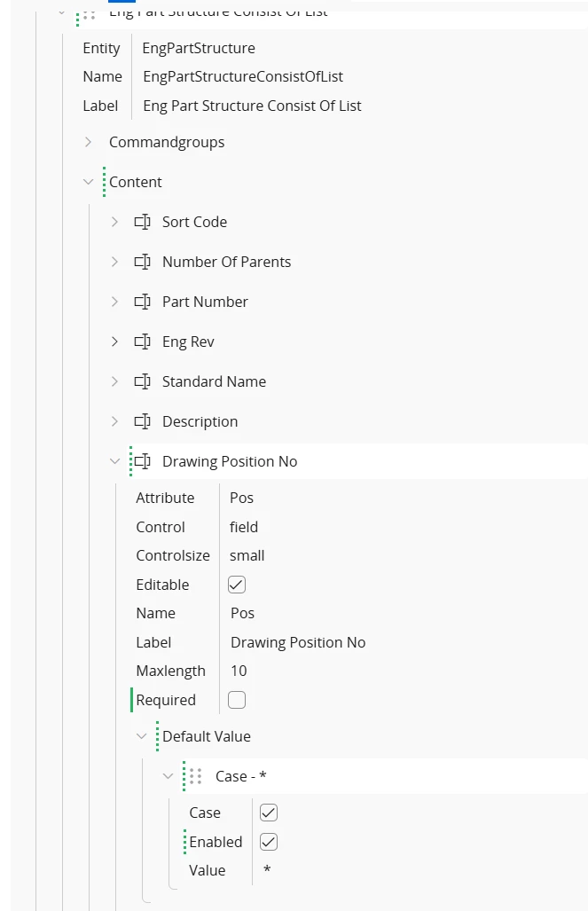
Task: Click the field icon beside Drawing Position No
Action: [x=143, y=461]
